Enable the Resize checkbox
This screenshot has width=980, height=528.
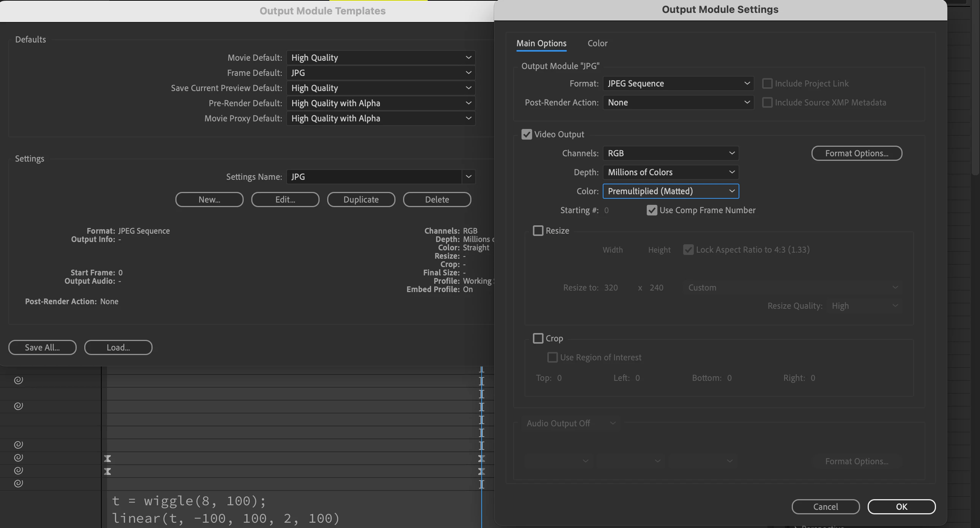point(537,231)
